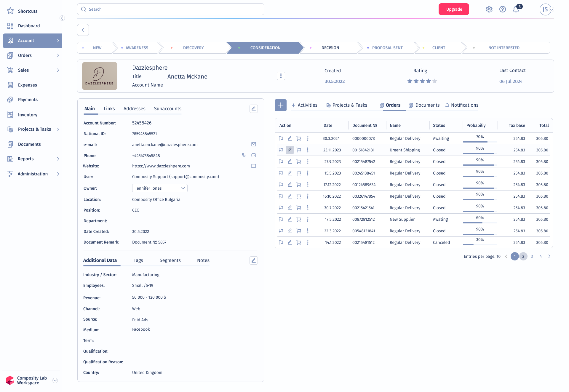Viewport: 569px width, 392px height.
Task: Click the Upgrade button in top navigation
Action: tap(454, 9)
